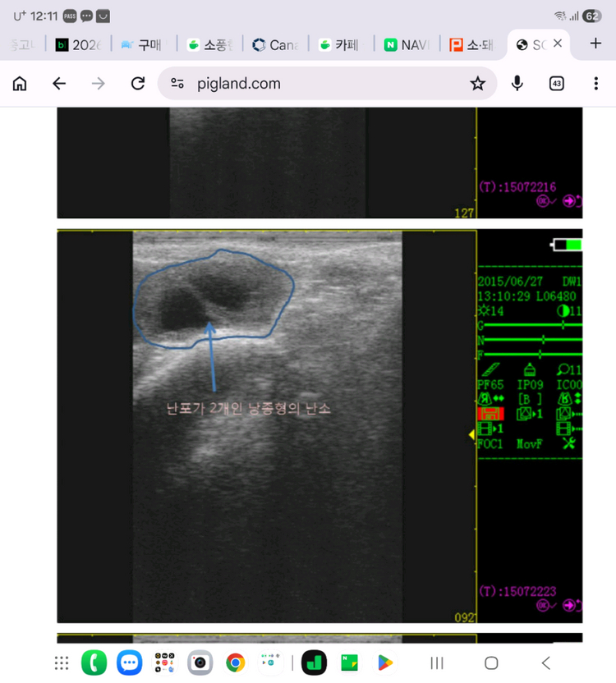The width and height of the screenshot is (616, 683).
Task: Open the Chrome three-dot menu
Action: click(x=596, y=83)
